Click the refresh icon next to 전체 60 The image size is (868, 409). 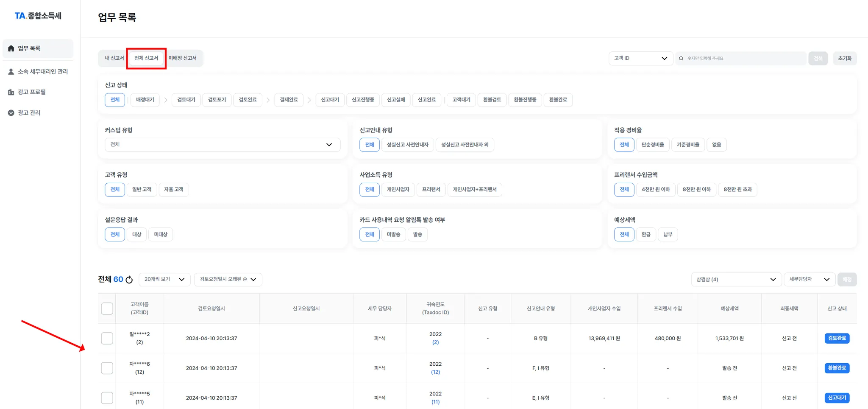coord(129,280)
